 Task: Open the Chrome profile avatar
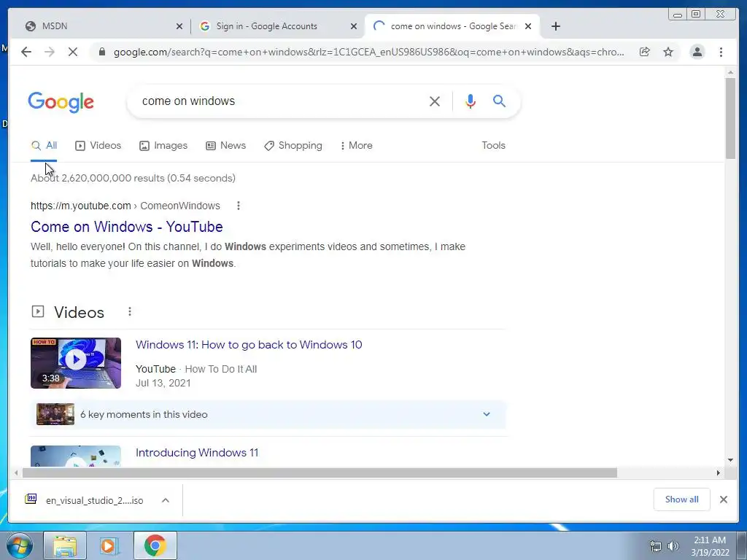[x=697, y=52]
